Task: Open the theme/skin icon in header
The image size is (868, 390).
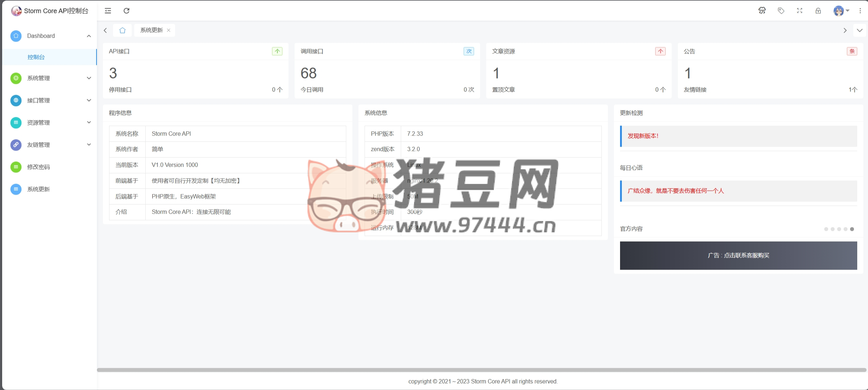Action: (762, 11)
